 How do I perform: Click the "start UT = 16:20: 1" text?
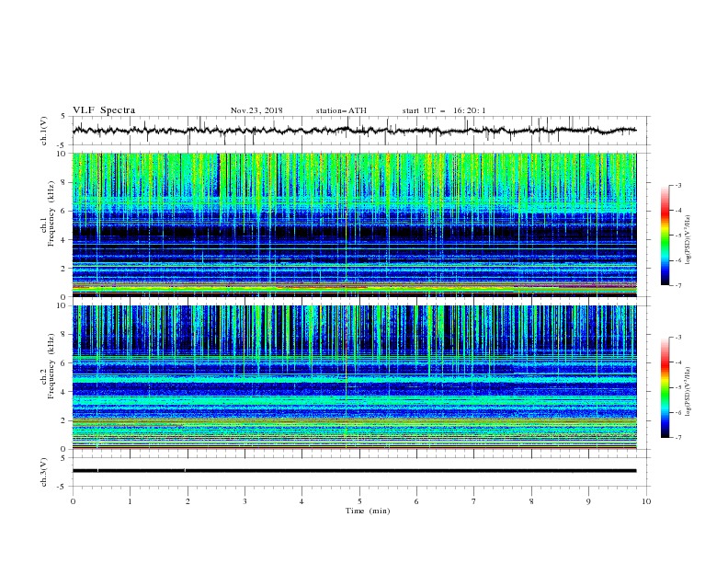443,110
